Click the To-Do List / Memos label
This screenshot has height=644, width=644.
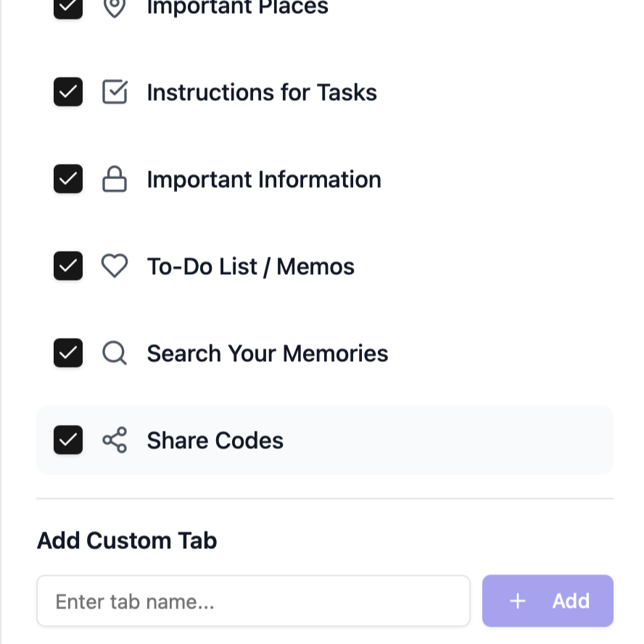250,266
